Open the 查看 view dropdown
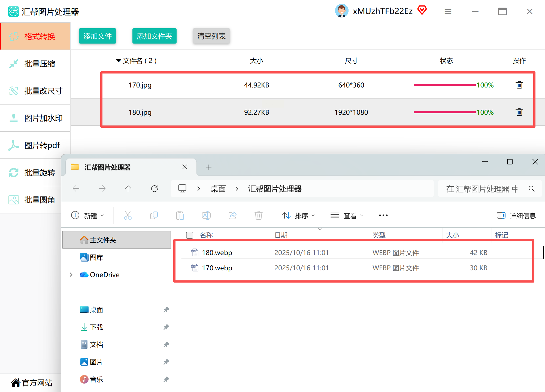 click(x=347, y=216)
